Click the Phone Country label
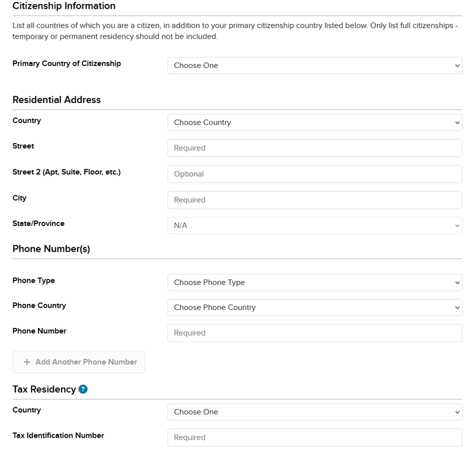Screen dimensions: 476x453 pos(39,306)
